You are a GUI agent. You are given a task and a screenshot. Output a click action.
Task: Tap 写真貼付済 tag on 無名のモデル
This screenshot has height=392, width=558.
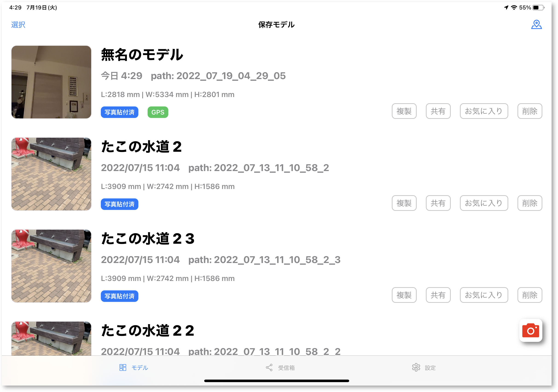tap(119, 112)
